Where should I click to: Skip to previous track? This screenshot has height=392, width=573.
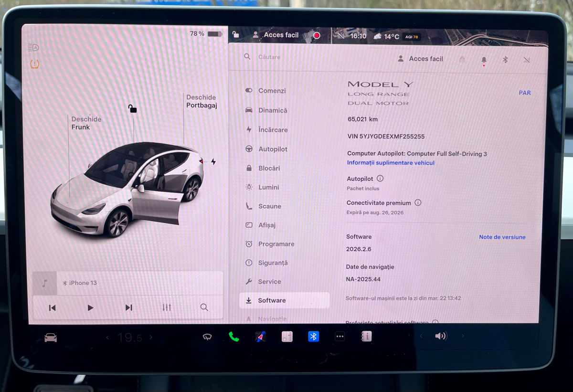pyautogui.click(x=53, y=308)
